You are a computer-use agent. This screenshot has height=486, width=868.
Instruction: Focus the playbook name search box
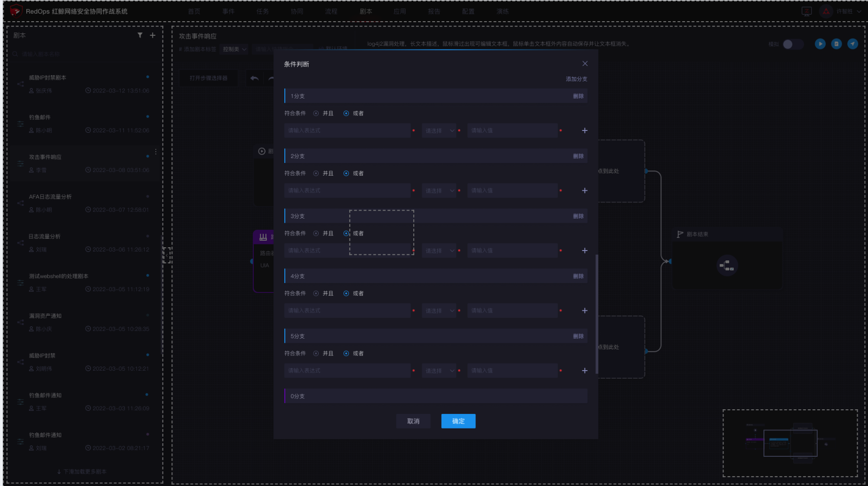point(85,54)
